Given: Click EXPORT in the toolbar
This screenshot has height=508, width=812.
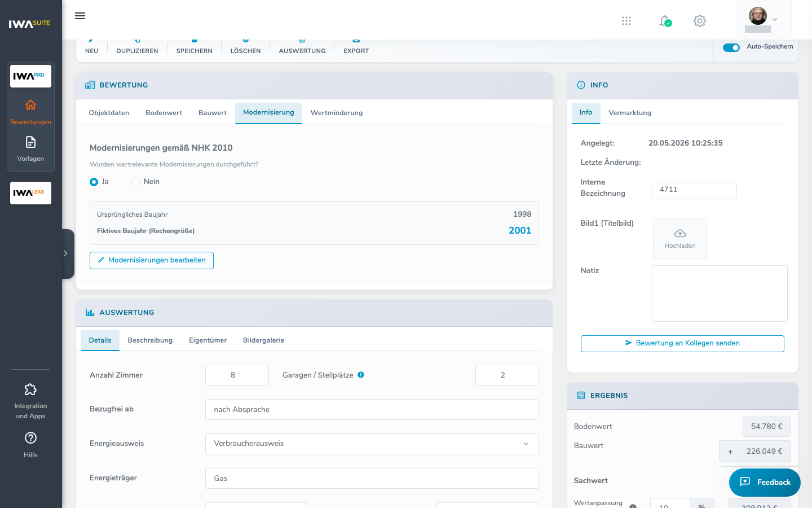Looking at the screenshot, I should click(356, 47).
